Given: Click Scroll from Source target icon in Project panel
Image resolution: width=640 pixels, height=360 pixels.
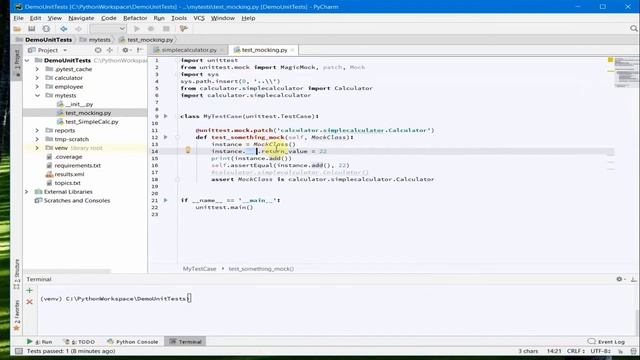Looking at the screenshot, I should [x=98, y=50].
